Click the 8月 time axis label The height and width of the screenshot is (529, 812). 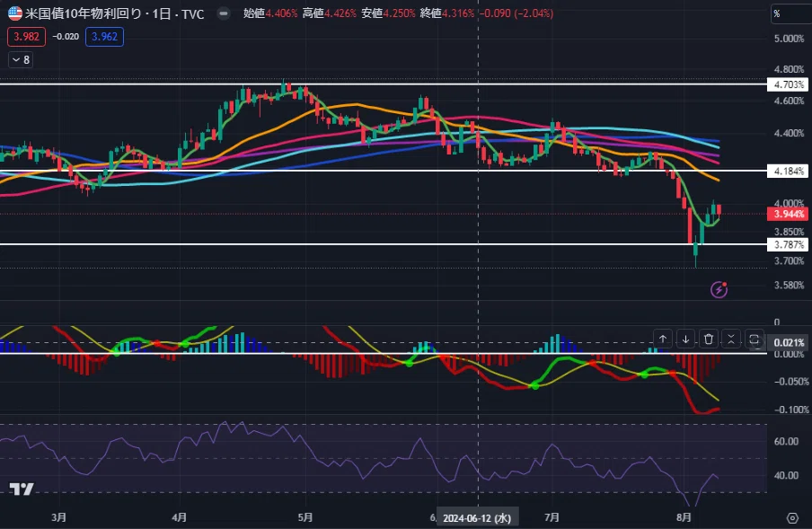click(684, 517)
